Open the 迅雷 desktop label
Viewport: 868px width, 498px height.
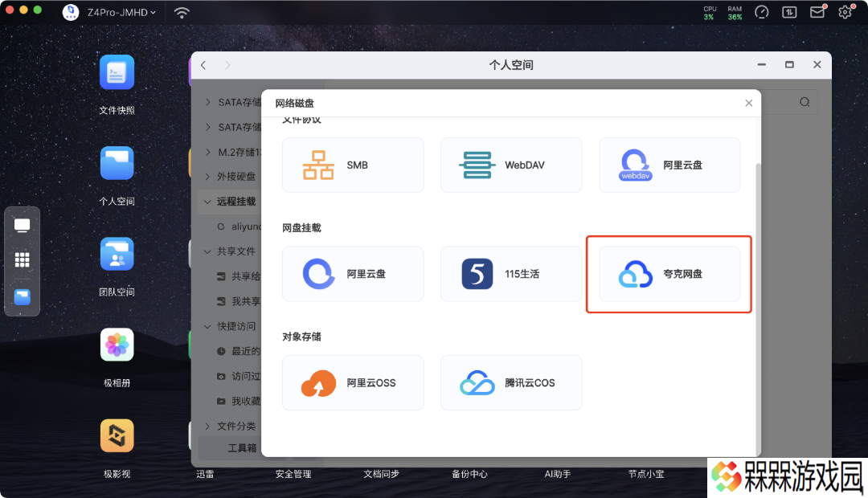tap(205, 474)
